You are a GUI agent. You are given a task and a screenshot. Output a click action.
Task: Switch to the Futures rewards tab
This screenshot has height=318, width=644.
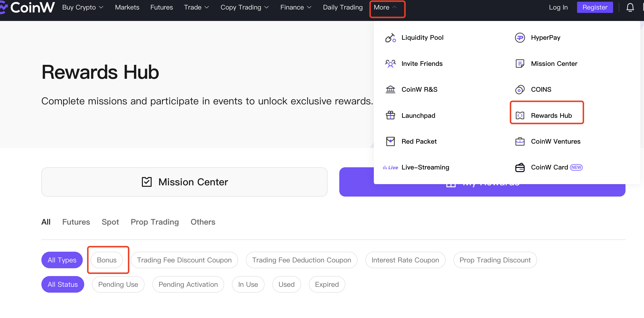point(76,222)
